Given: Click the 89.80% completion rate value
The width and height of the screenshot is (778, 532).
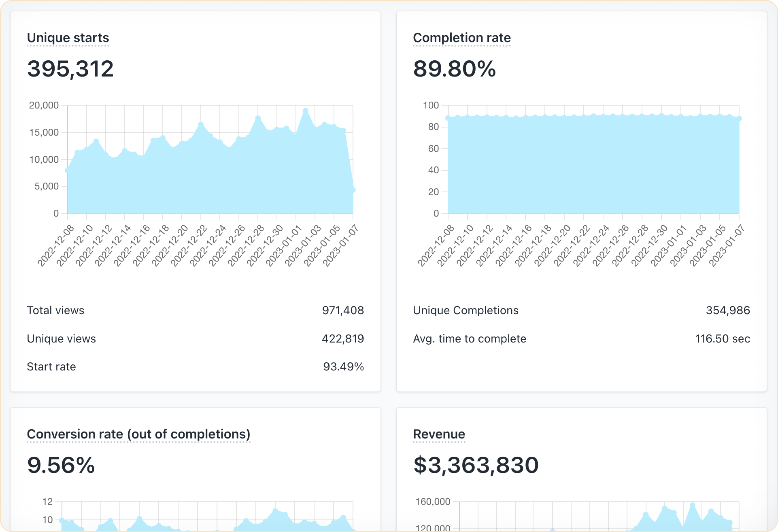Looking at the screenshot, I should 454,69.
